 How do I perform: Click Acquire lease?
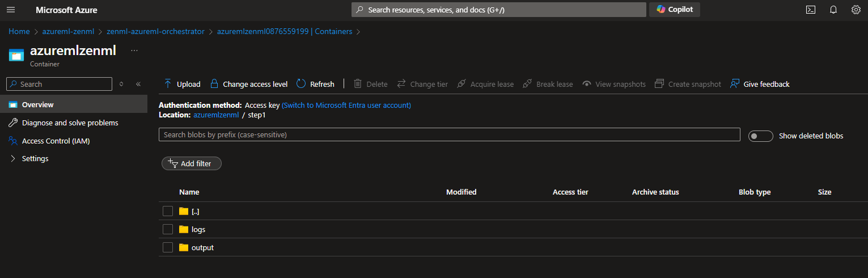point(485,84)
